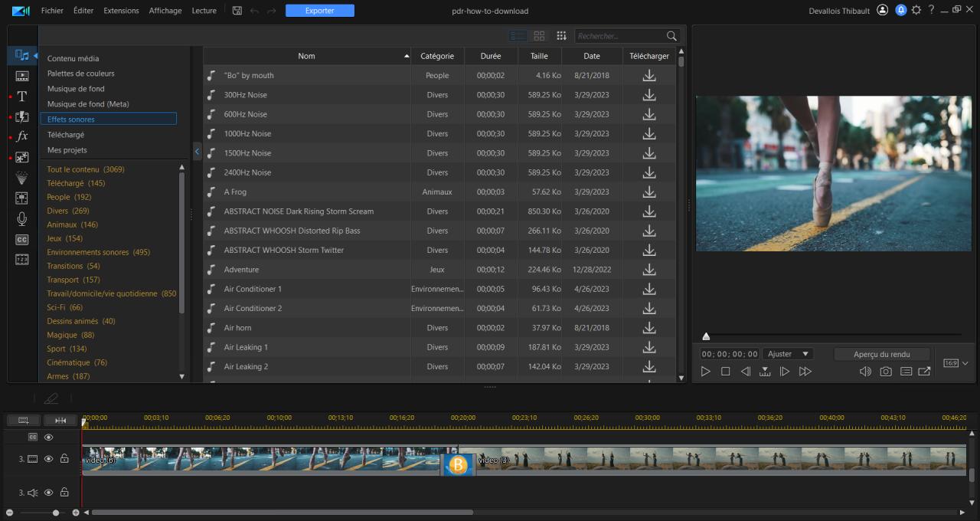980x521 pixels.
Task: Open the Ajuster zoom dropdown
Action: tap(788, 354)
